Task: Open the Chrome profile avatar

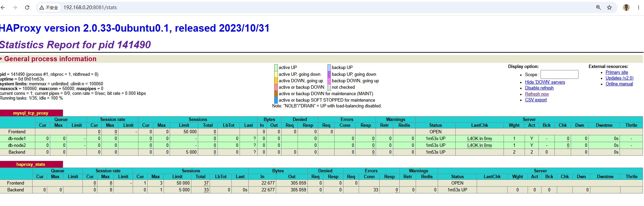Action: pyautogui.click(x=626, y=7)
